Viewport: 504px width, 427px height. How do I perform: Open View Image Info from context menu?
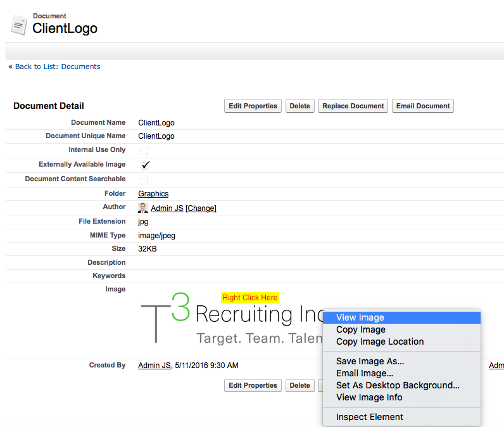click(x=401, y=397)
